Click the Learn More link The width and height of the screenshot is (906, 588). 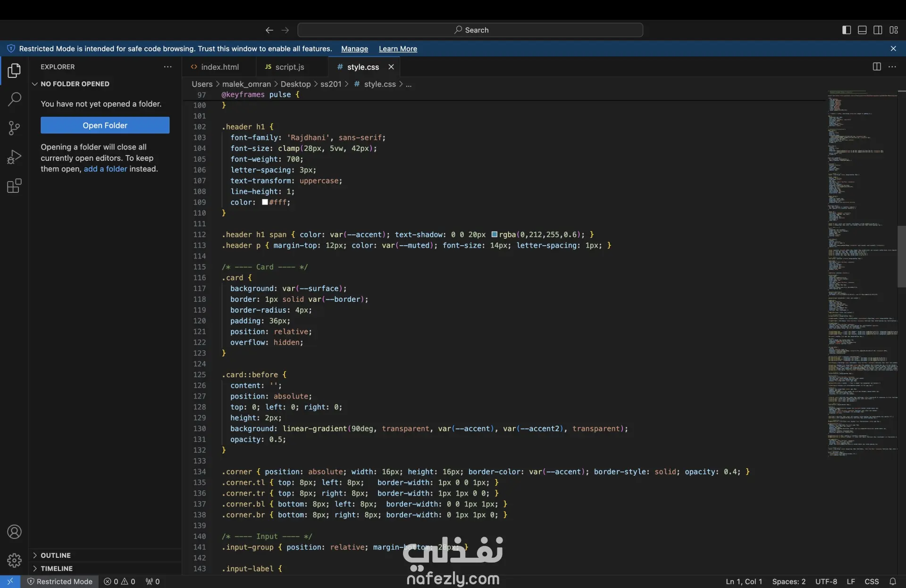[398, 49]
